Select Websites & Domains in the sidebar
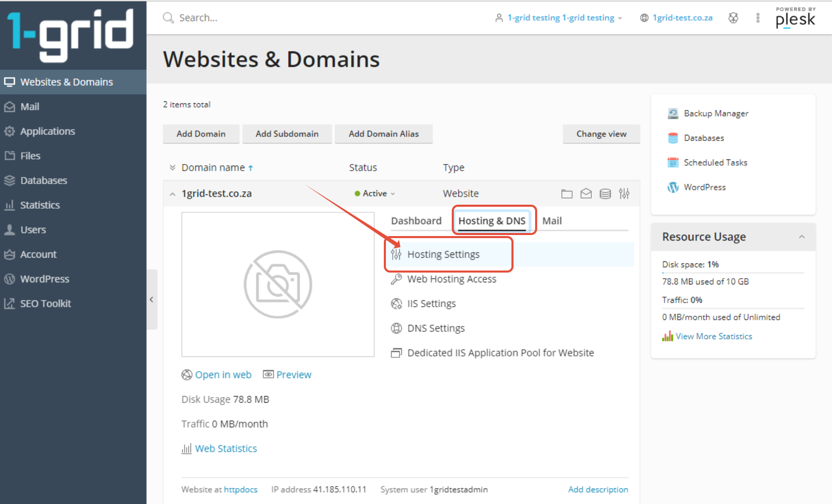832x504 pixels. (x=73, y=82)
